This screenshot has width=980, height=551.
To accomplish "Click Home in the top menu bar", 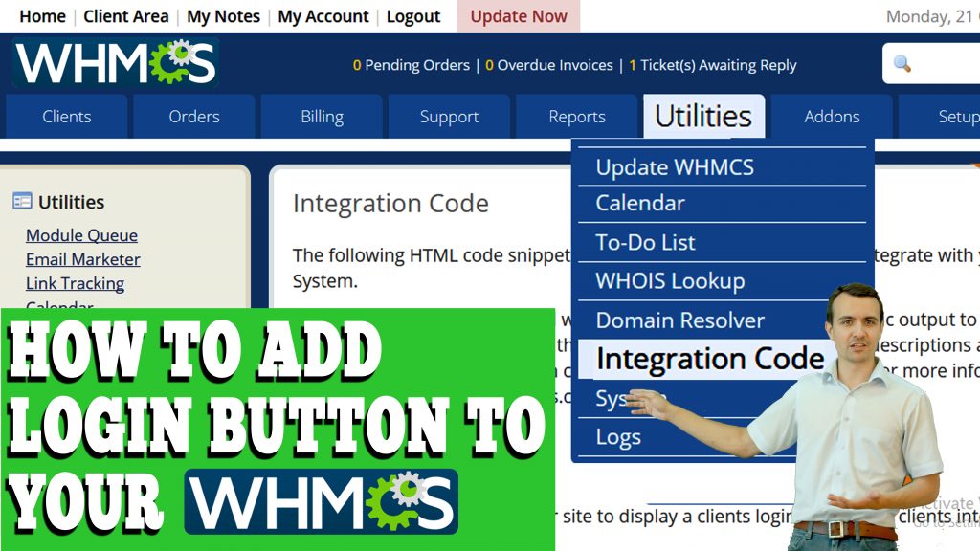I will (42, 15).
